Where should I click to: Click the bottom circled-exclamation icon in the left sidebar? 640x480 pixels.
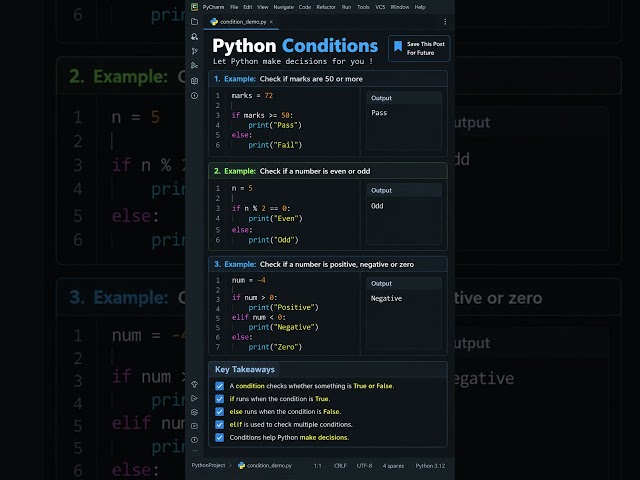tap(195, 440)
